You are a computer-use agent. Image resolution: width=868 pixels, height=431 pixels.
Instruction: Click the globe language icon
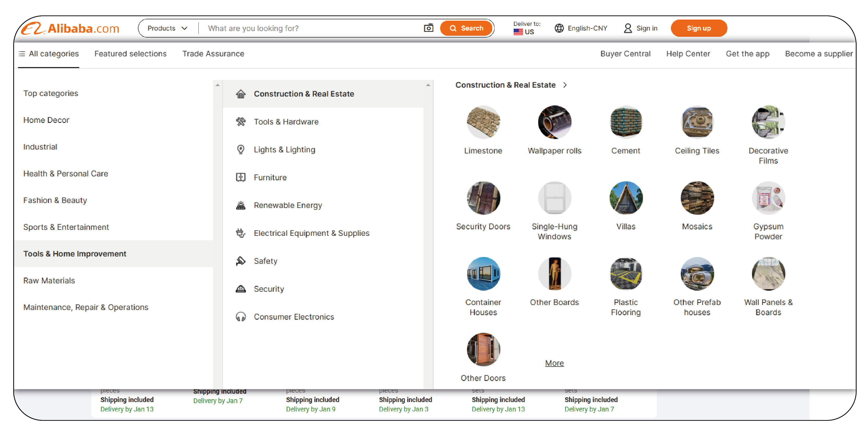559,28
